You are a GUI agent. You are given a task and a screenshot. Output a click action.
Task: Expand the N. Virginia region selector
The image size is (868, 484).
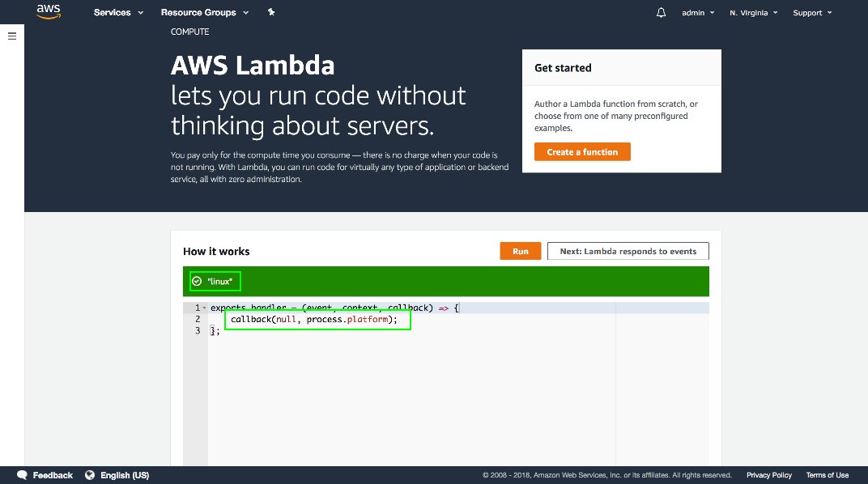(x=753, y=13)
